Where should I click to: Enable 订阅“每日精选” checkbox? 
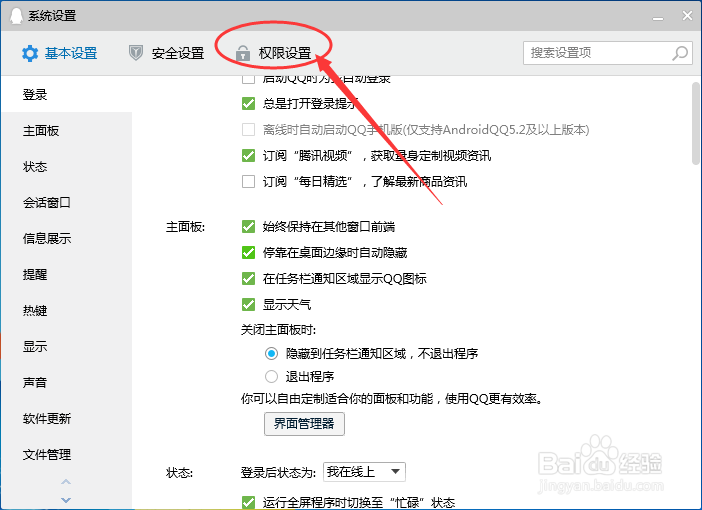248,181
